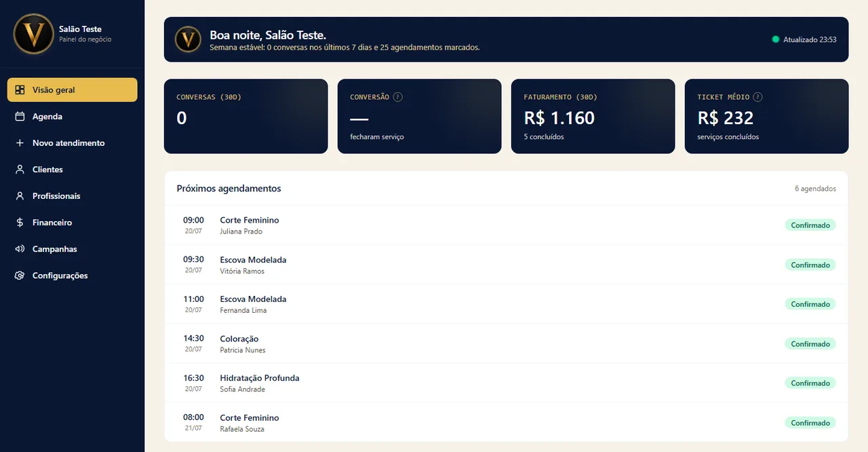This screenshot has width=868, height=452.
Task: Click the Profissionais person icon
Action: pyautogui.click(x=20, y=195)
